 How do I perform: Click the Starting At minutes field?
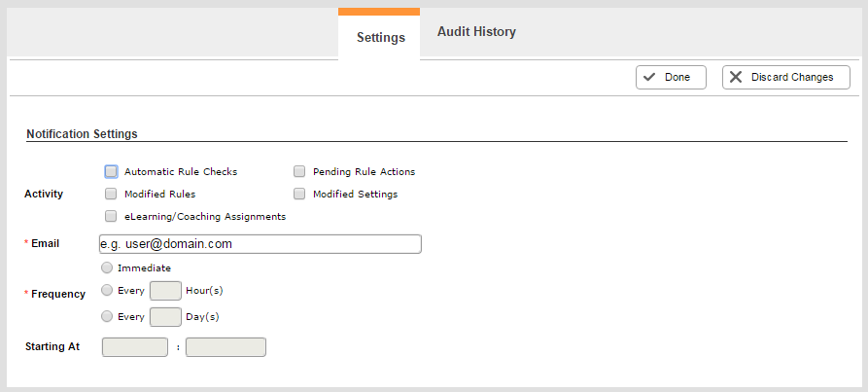(226, 347)
